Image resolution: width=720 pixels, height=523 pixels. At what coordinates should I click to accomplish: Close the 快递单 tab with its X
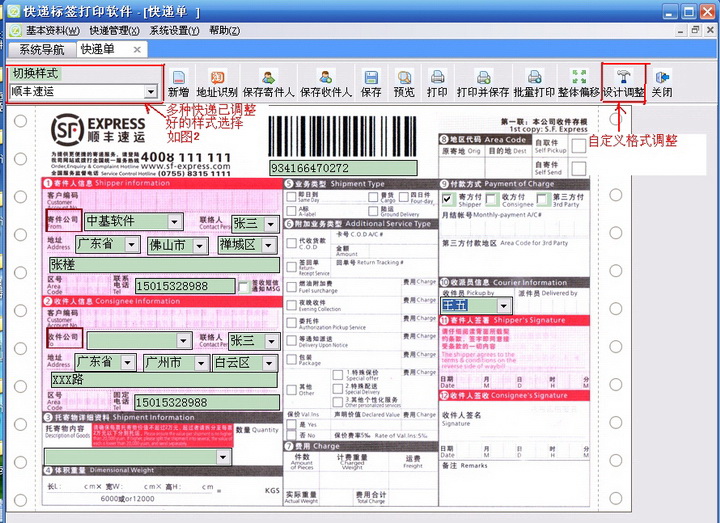click(137, 50)
